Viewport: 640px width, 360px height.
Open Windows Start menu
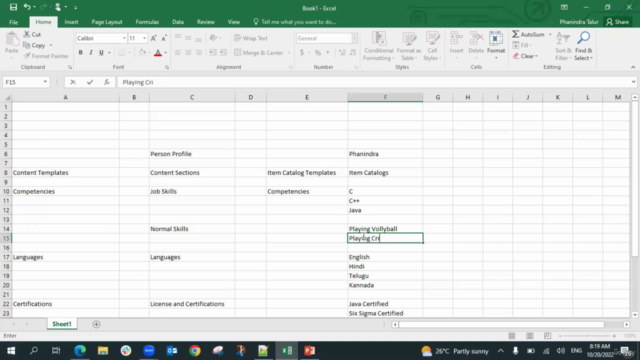[11, 351]
